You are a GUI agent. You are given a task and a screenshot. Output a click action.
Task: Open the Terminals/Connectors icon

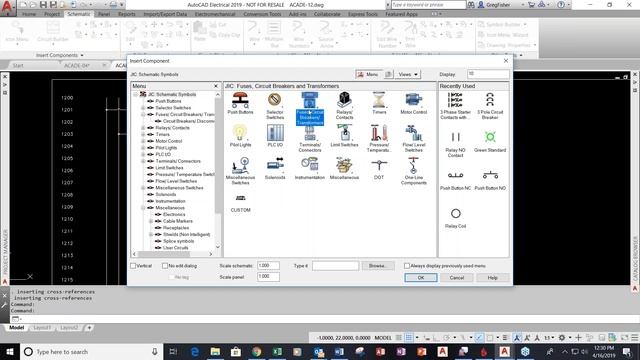pyautogui.click(x=310, y=133)
